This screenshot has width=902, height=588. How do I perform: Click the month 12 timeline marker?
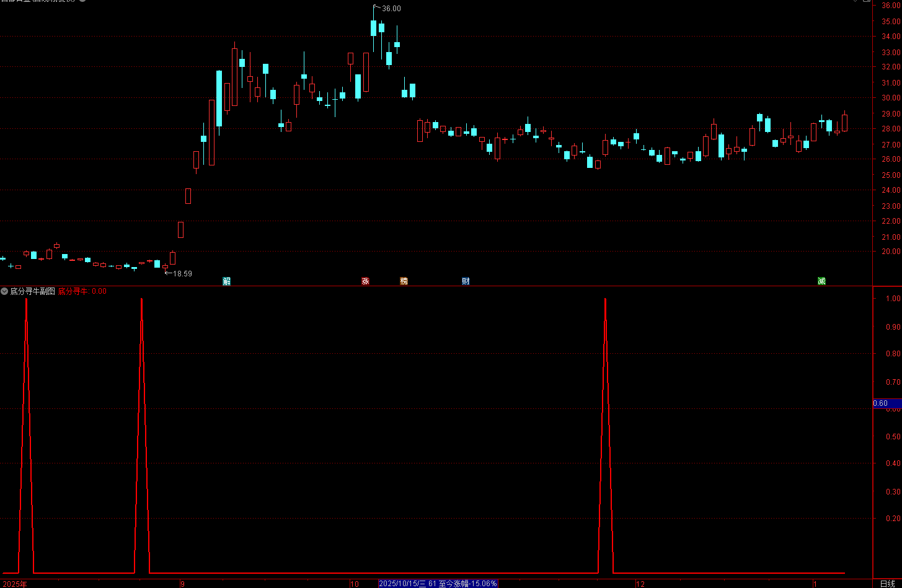click(640, 584)
